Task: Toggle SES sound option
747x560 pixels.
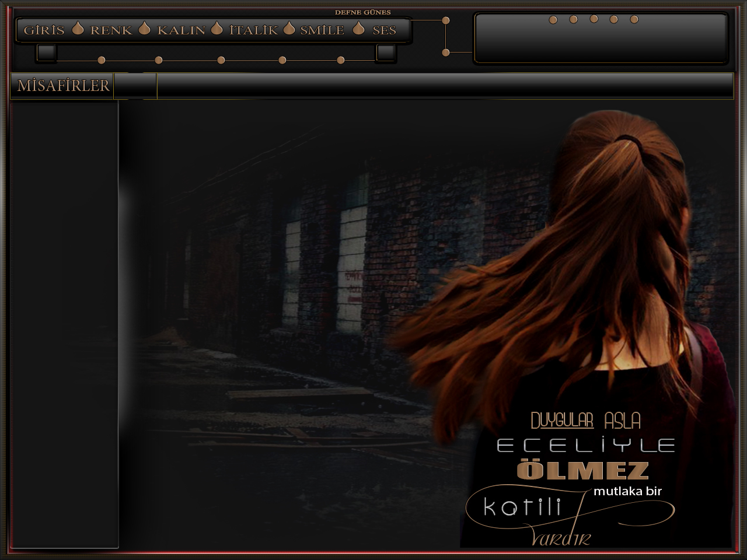Action: coord(384,30)
